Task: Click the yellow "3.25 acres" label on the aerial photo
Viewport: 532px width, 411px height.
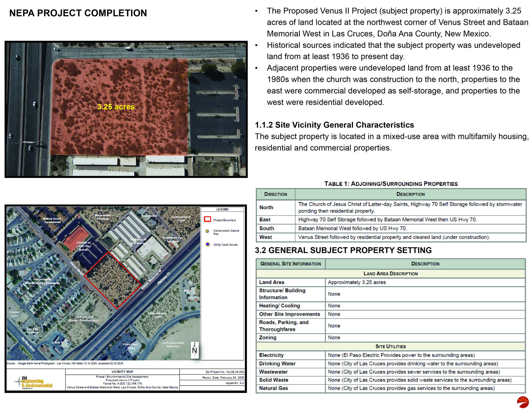Action: tap(116, 107)
